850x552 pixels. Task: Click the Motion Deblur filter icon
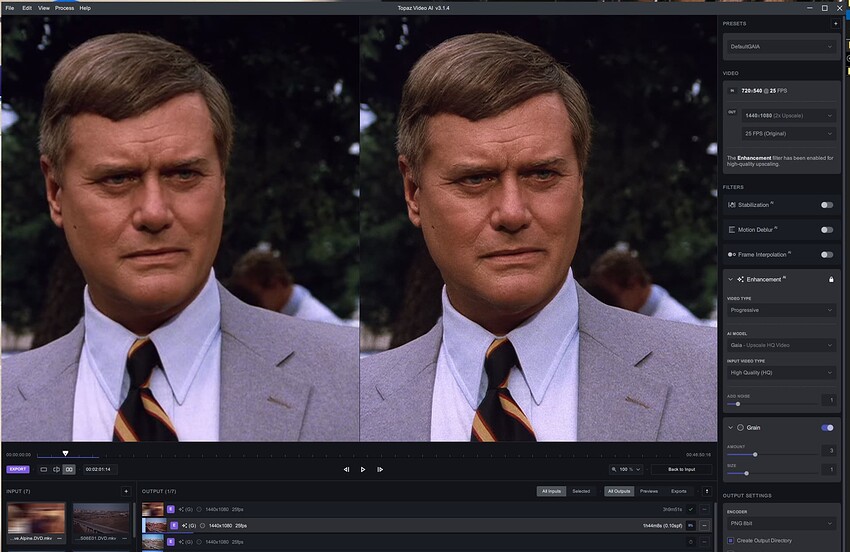[731, 230]
